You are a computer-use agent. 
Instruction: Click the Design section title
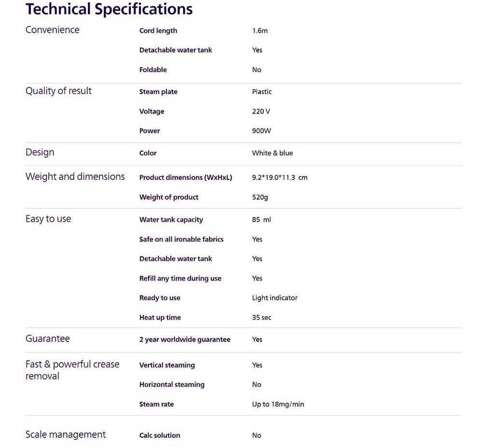coord(40,152)
